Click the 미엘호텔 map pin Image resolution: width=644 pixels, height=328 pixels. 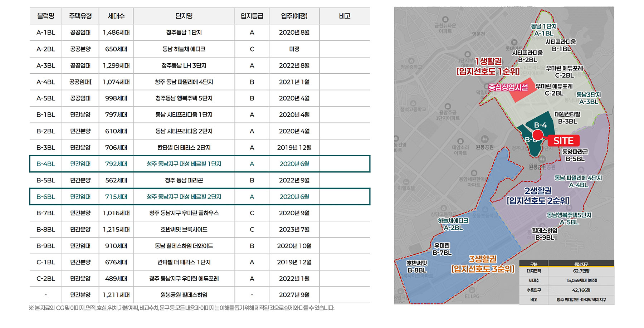point(406,182)
